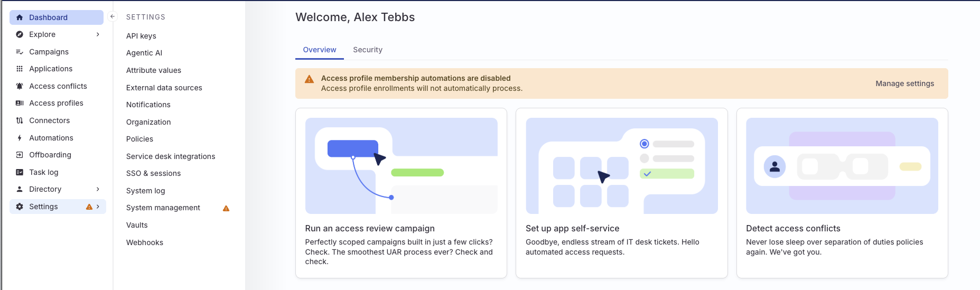This screenshot has height=290, width=980.
Task: Expand the Directory submenu chevron
Action: coord(98,189)
